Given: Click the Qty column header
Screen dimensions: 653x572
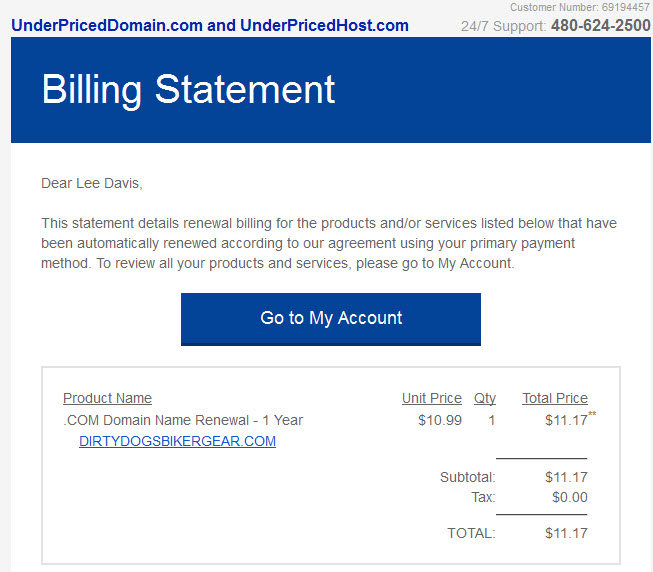Looking at the screenshot, I should pos(485,398).
